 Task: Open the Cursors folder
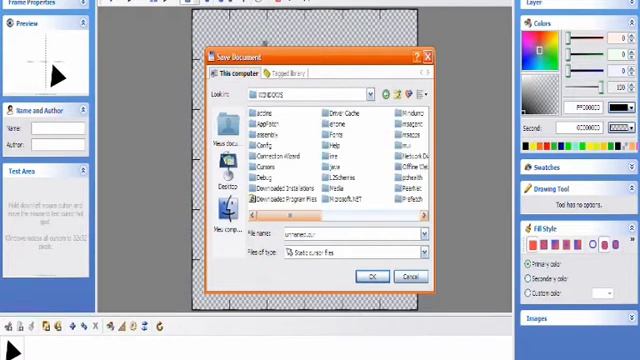click(262, 167)
